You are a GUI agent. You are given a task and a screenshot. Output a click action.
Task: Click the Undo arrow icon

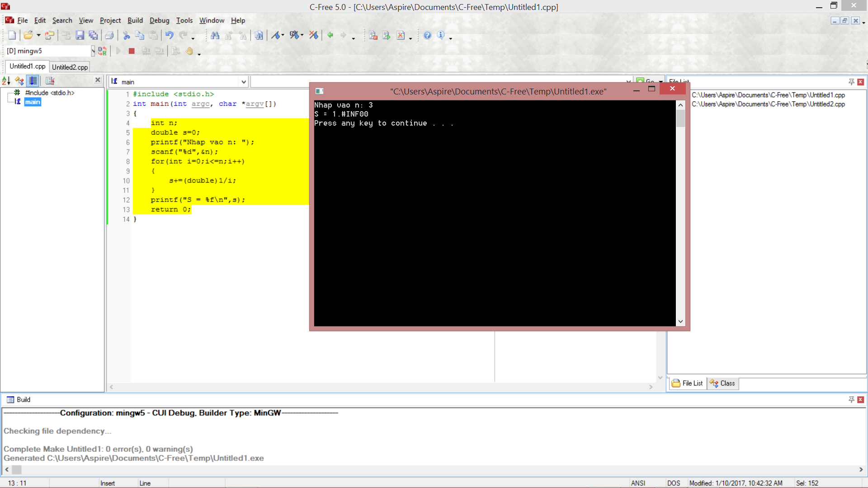click(170, 35)
